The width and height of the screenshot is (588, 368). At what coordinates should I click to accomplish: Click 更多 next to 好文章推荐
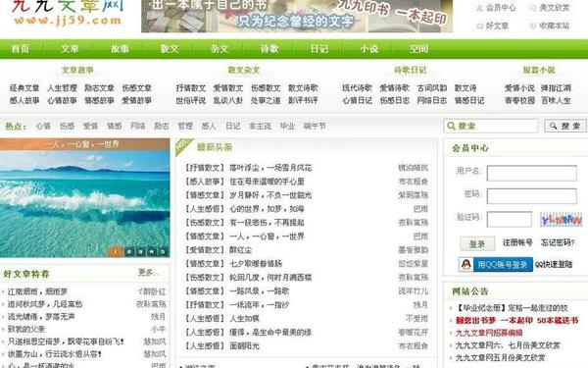click(x=148, y=272)
